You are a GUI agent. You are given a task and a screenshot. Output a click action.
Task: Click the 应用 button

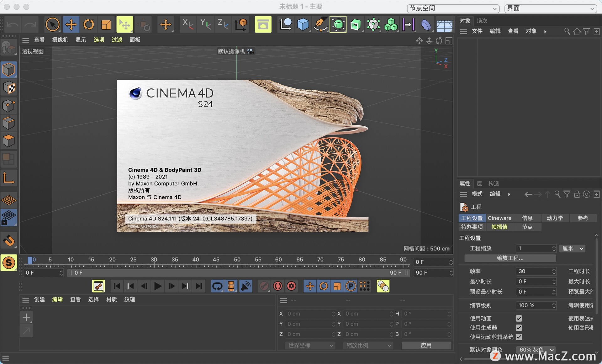(426, 346)
